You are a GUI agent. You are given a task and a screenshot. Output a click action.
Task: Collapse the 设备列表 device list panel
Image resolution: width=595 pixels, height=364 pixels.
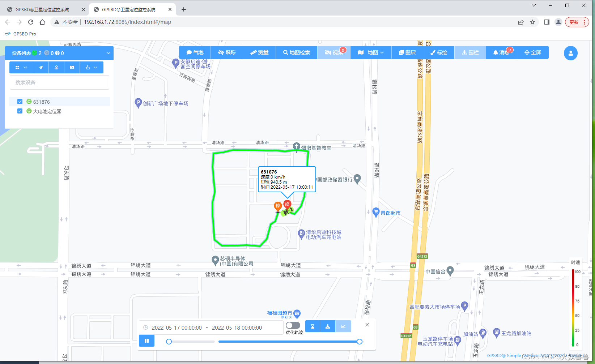(x=108, y=53)
